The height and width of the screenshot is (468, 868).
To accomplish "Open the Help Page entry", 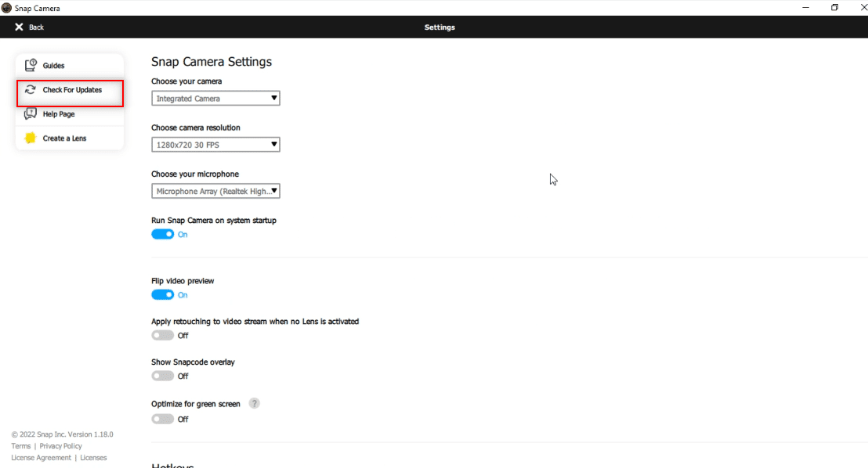I will coord(70,114).
